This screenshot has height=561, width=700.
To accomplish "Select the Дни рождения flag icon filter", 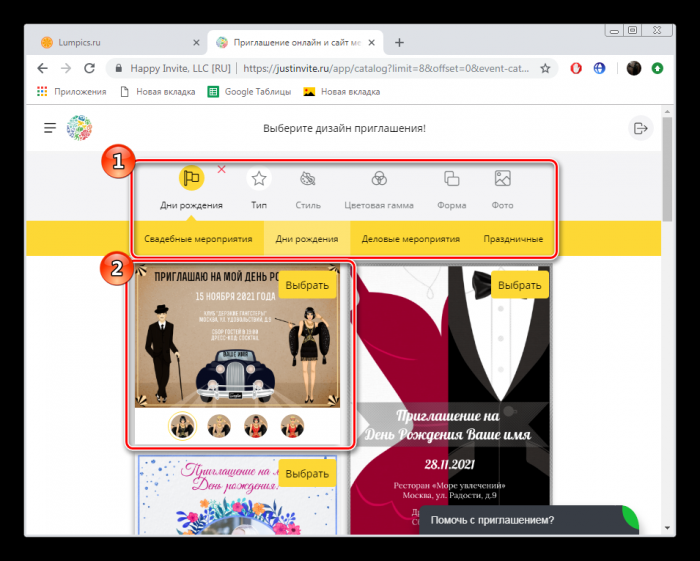I will [x=192, y=178].
